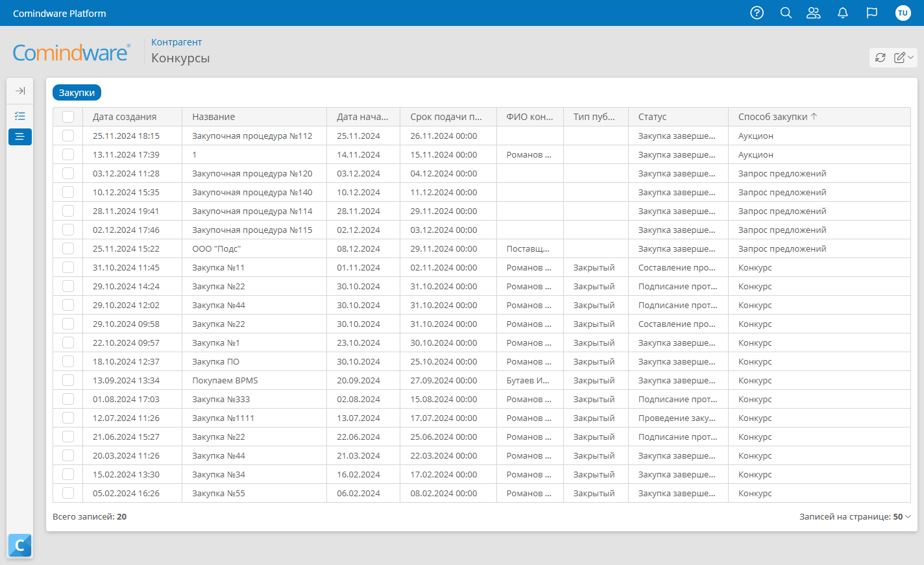The height and width of the screenshot is (565, 924).
Task: Select the Закупки tab
Action: click(x=77, y=93)
